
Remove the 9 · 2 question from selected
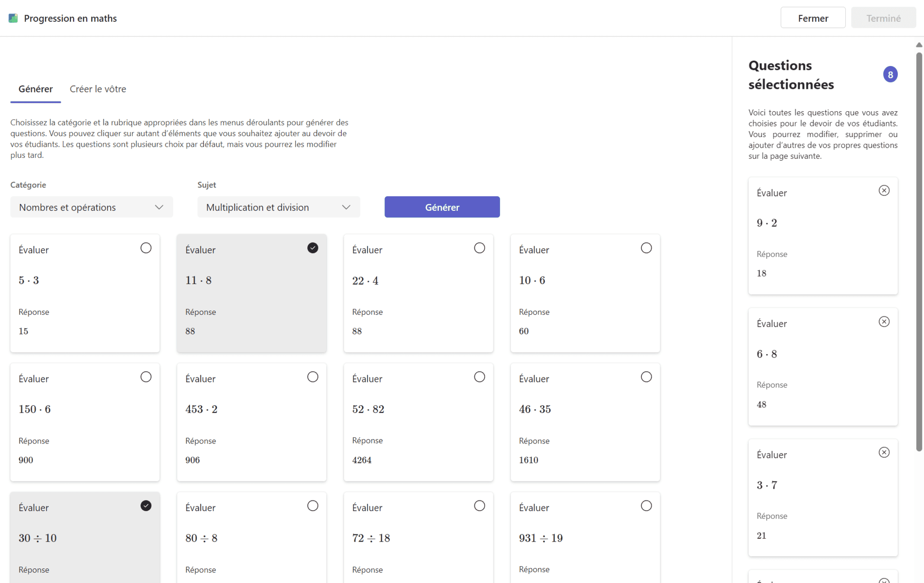pos(884,190)
